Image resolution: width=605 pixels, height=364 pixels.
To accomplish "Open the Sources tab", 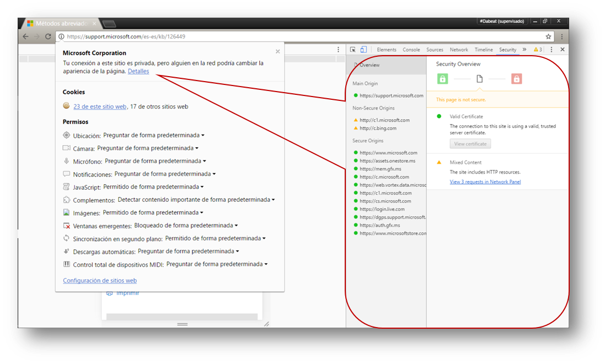I will [435, 50].
